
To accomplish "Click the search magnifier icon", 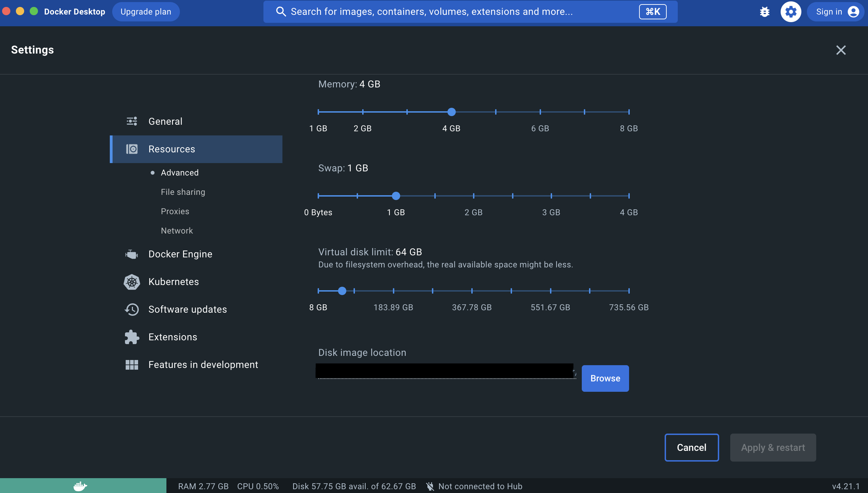I will point(281,12).
